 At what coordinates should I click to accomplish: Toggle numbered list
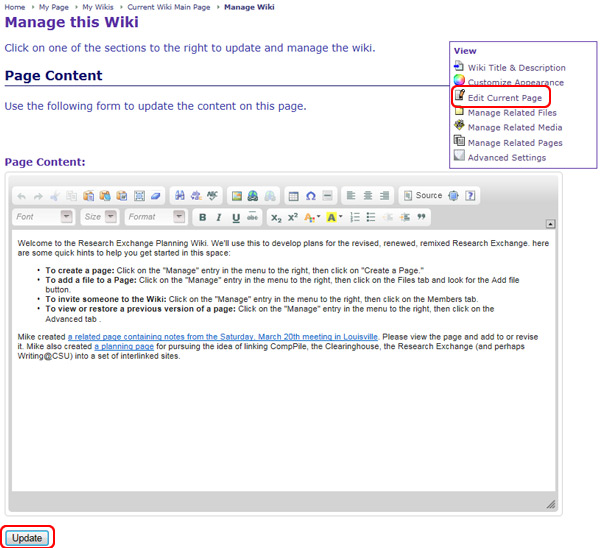pos(355,217)
